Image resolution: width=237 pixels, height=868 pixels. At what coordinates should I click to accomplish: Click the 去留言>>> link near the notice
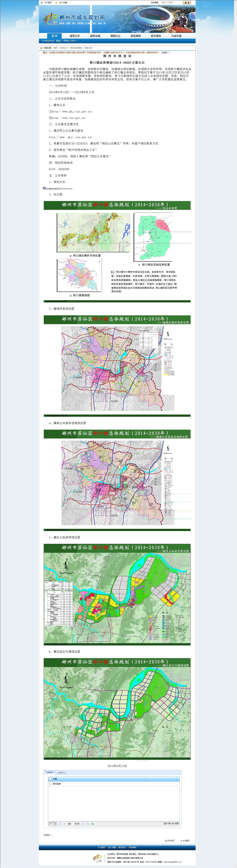pos(166,53)
